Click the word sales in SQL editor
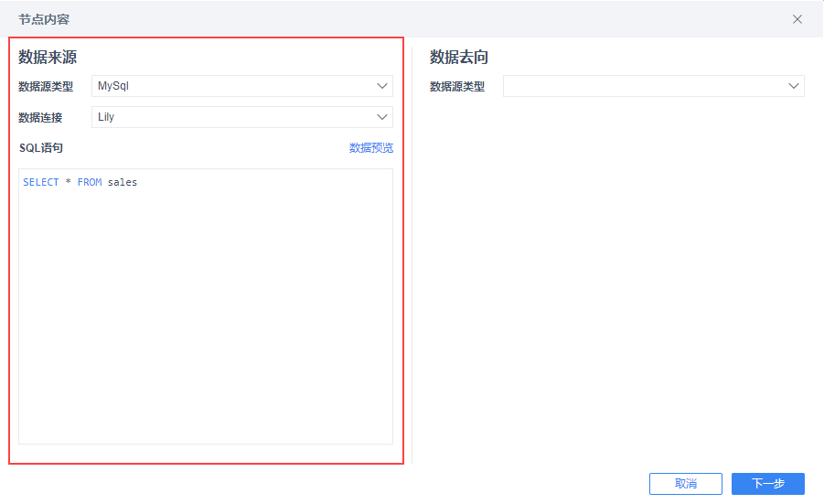The width and height of the screenshot is (824, 504). coord(123,182)
